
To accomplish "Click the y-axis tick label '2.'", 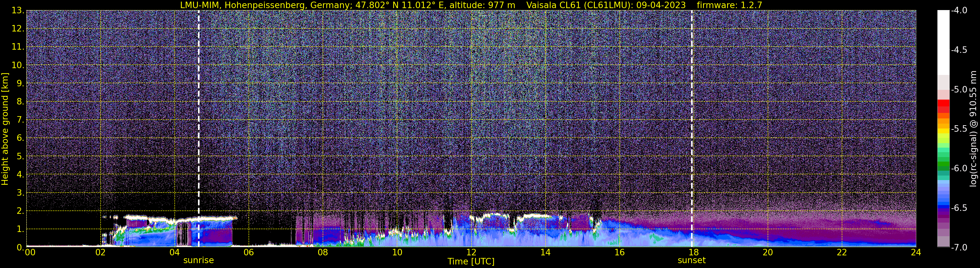I will 20,211.
